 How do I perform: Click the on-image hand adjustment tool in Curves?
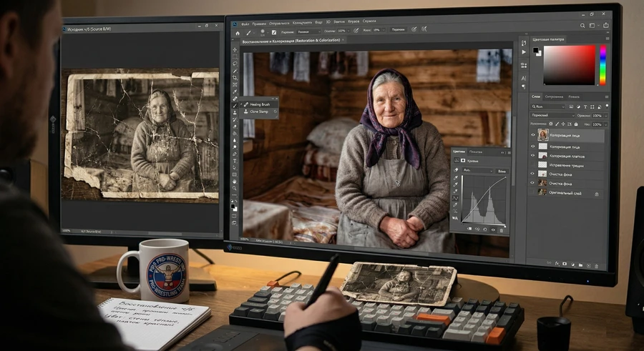(x=456, y=170)
